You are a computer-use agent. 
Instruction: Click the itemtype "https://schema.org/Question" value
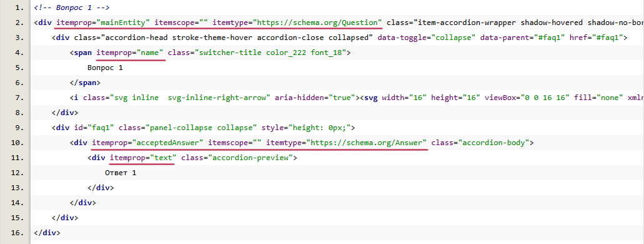click(x=318, y=23)
